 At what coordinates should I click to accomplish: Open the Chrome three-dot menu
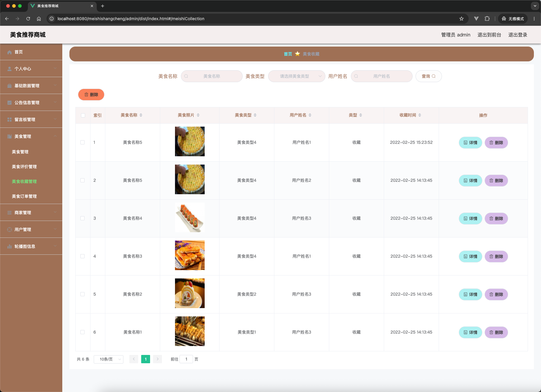[534, 19]
